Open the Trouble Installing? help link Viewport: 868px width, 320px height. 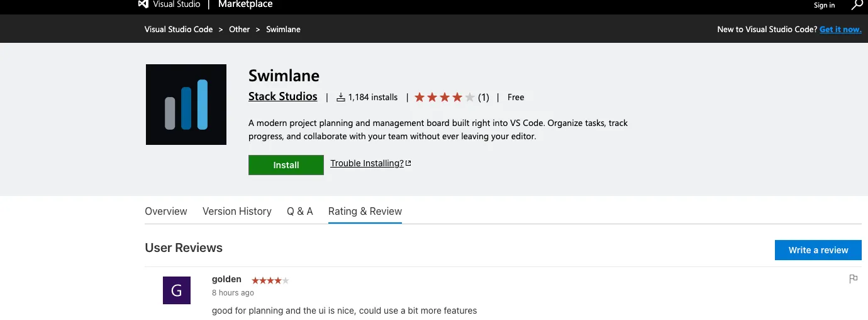[370, 163]
